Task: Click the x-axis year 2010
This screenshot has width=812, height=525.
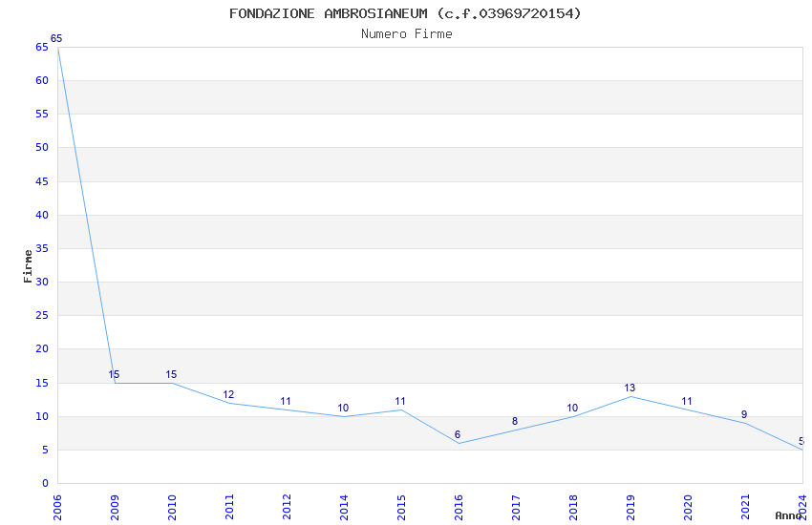Action: [173, 507]
